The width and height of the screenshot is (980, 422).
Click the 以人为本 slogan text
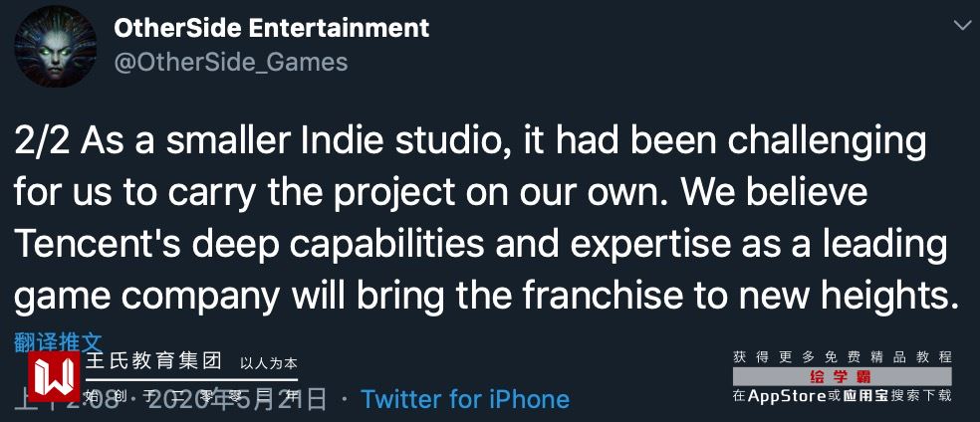[270, 363]
